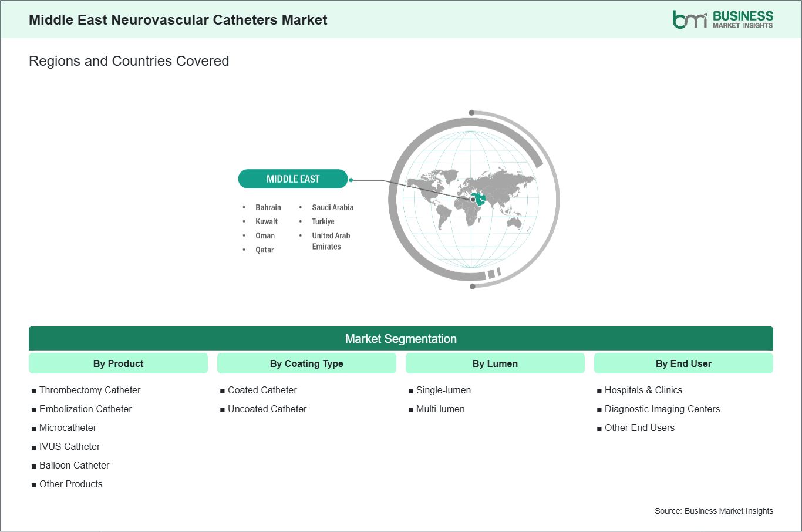Click Diagnostic Imaging Centers item
Viewport: 802px width, 532px height.
coord(662,409)
